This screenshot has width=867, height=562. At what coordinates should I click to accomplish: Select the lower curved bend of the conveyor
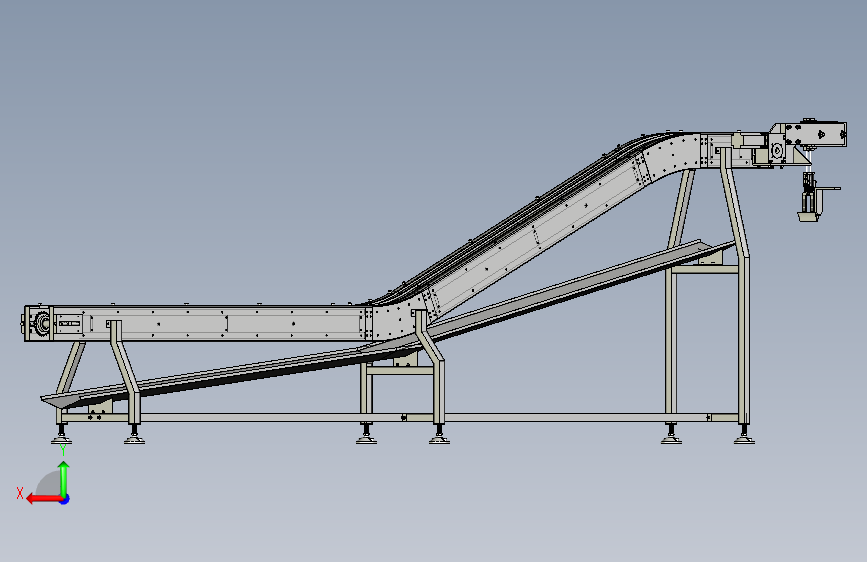(x=399, y=321)
